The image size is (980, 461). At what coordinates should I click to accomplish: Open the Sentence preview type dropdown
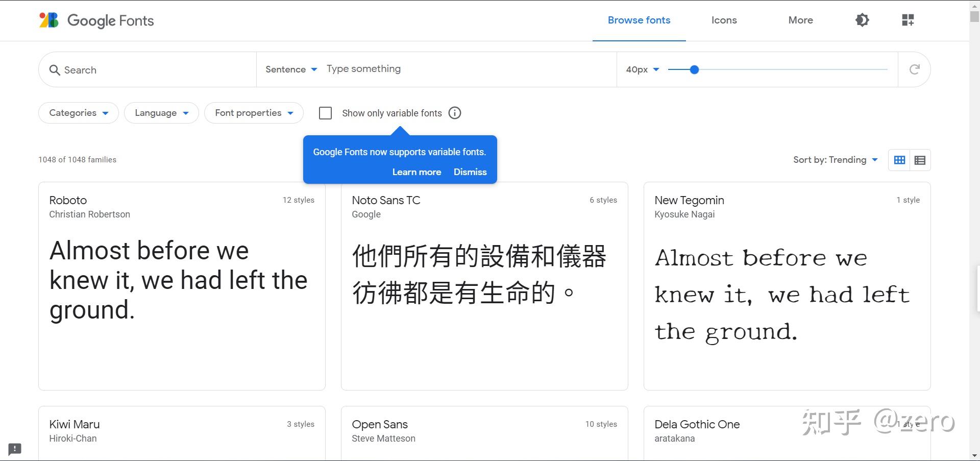pos(291,69)
